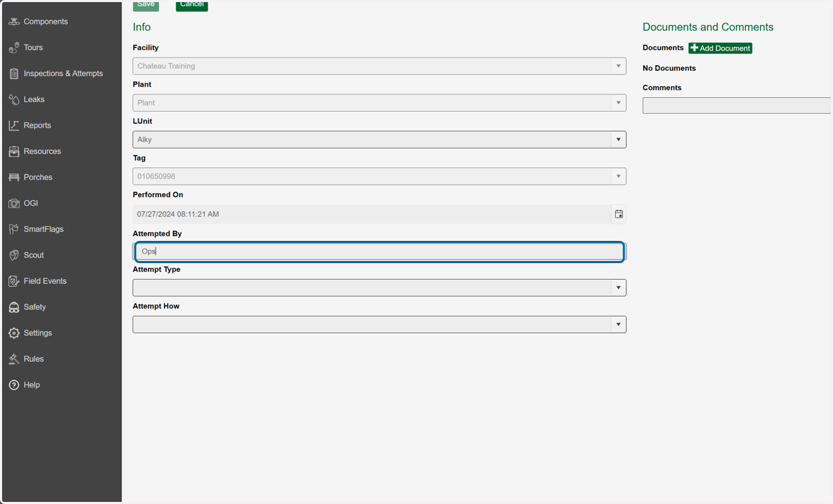
Task: Click the Reports chart icon
Action: click(x=14, y=126)
